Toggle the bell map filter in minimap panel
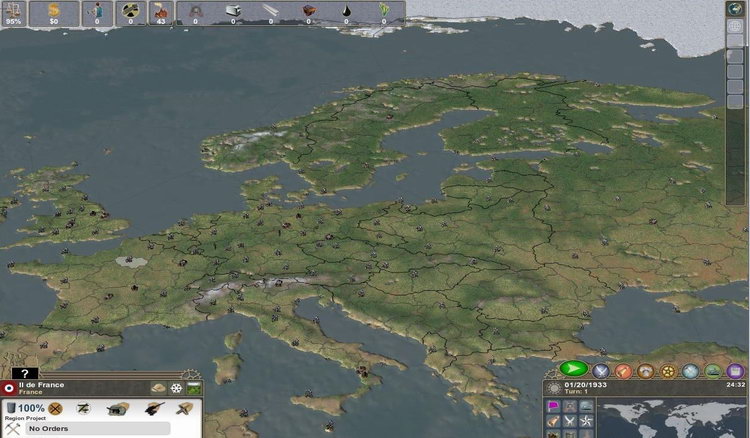This screenshot has width=750, height=438. click(553, 421)
